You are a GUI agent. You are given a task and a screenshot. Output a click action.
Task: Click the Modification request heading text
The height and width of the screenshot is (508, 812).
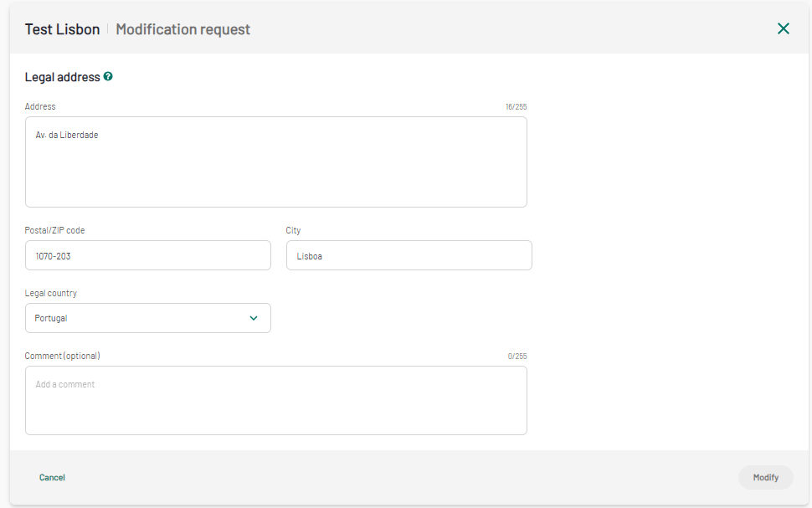pyautogui.click(x=182, y=29)
